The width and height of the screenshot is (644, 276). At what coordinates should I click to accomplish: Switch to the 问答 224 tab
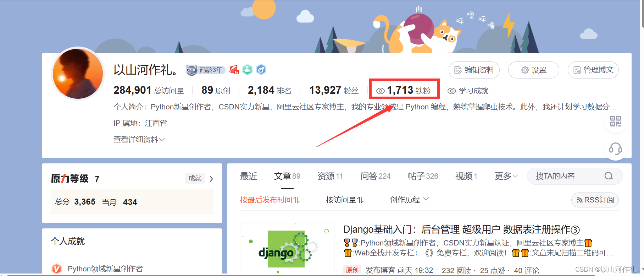pyautogui.click(x=376, y=176)
